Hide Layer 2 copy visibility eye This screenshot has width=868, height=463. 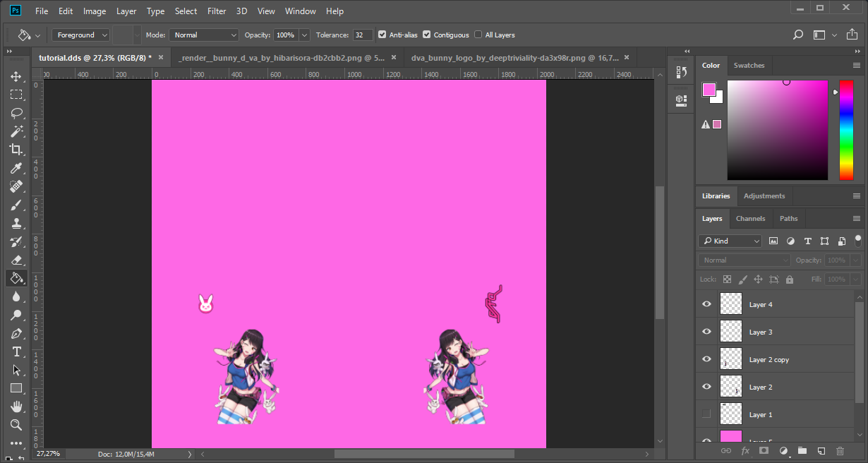[x=706, y=359]
